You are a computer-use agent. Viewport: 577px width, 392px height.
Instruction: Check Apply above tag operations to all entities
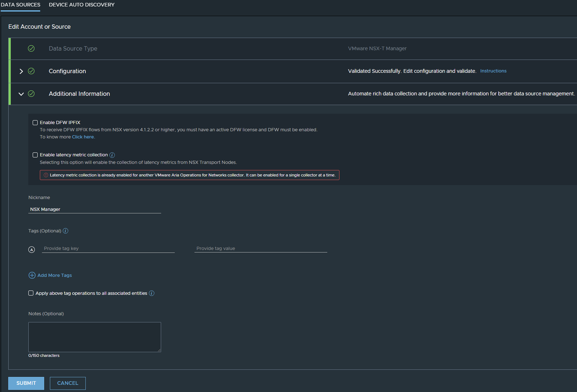click(x=31, y=293)
